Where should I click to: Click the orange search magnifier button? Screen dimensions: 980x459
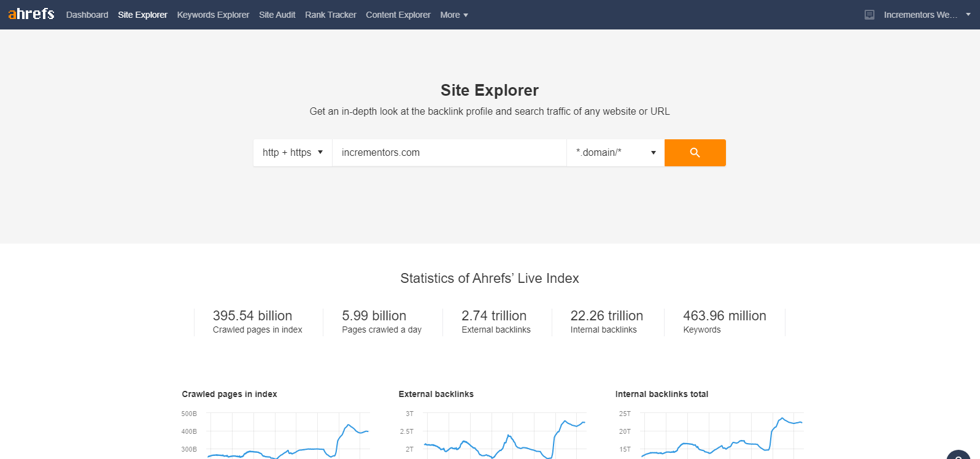695,153
